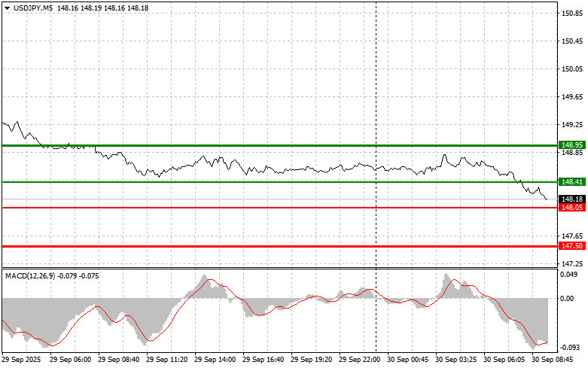Click the 30 Sep 00:45 time label

tap(407, 360)
